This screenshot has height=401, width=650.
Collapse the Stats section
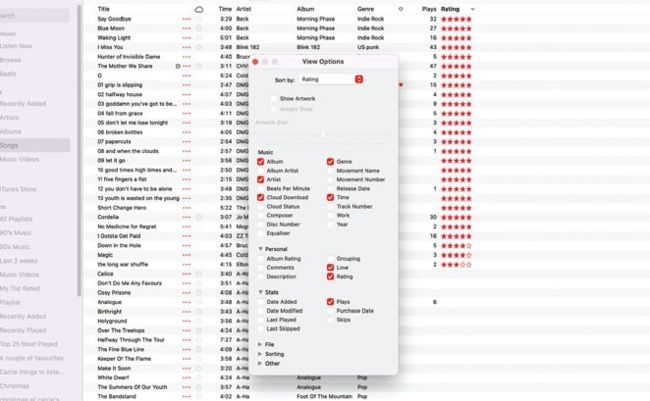point(260,292)
